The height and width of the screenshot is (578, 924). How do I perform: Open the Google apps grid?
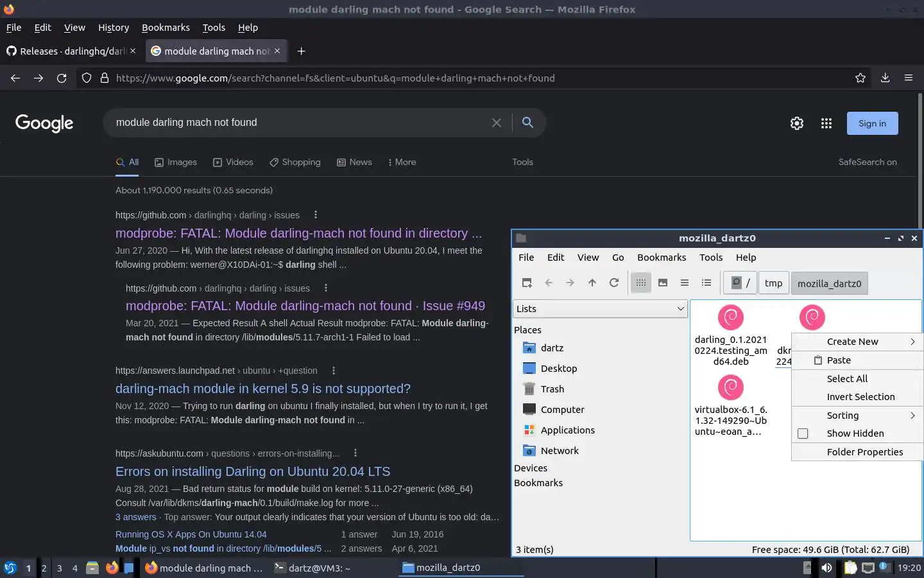[826, 123]
